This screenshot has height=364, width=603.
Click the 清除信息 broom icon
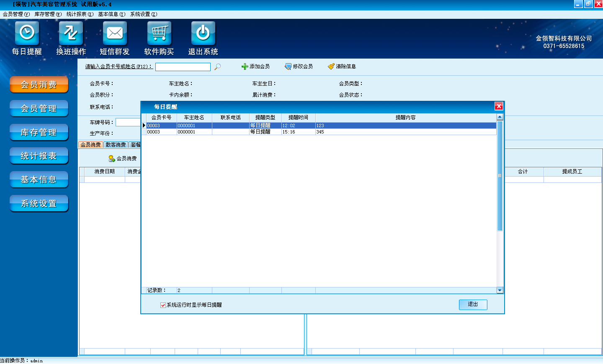click(x=331, y=67)
